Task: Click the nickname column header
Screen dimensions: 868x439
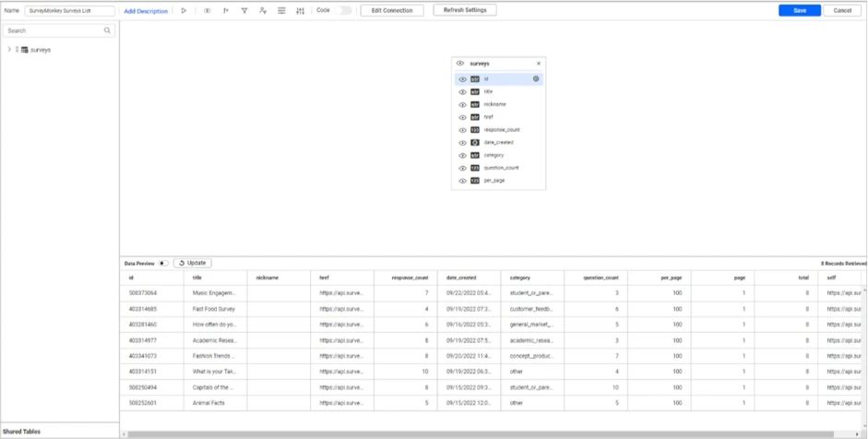Action: [x=279, y=278]
